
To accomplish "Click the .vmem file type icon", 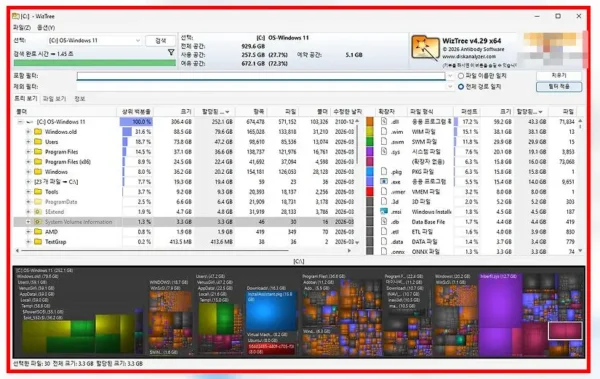I will coord(384,191).
